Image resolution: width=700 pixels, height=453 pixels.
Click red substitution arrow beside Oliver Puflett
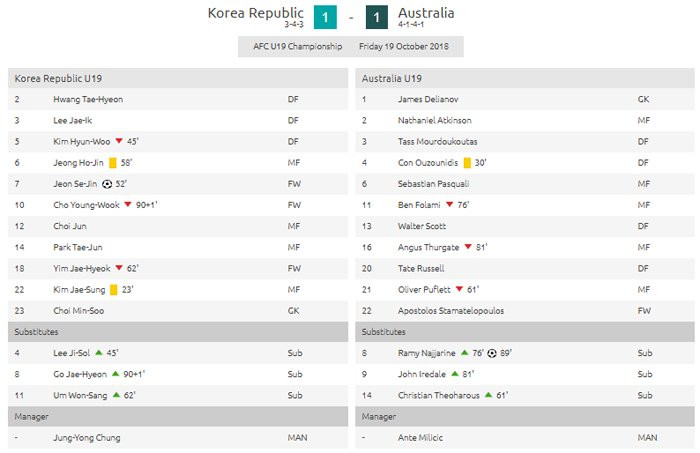[459, 289]
